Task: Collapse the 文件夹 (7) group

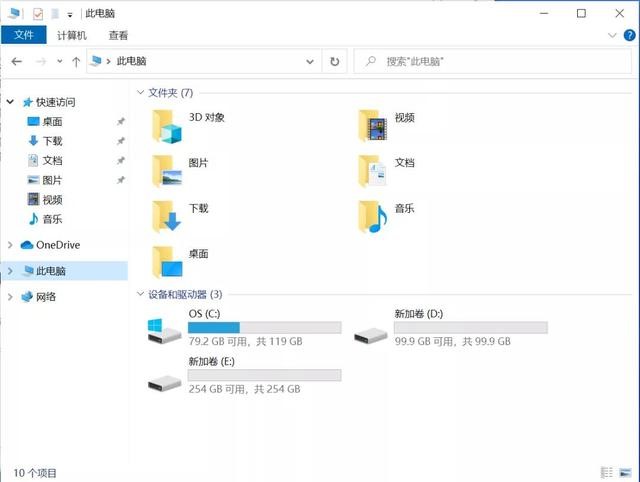Action: click(x=140, y=93)
